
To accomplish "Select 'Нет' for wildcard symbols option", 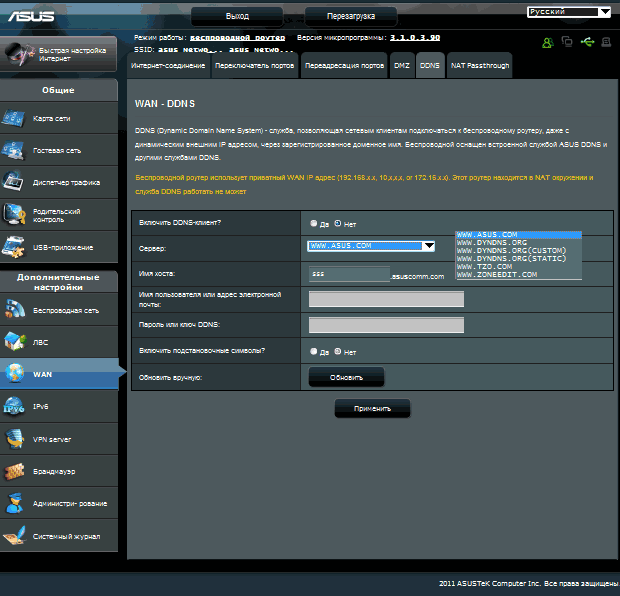I will 338,351.
